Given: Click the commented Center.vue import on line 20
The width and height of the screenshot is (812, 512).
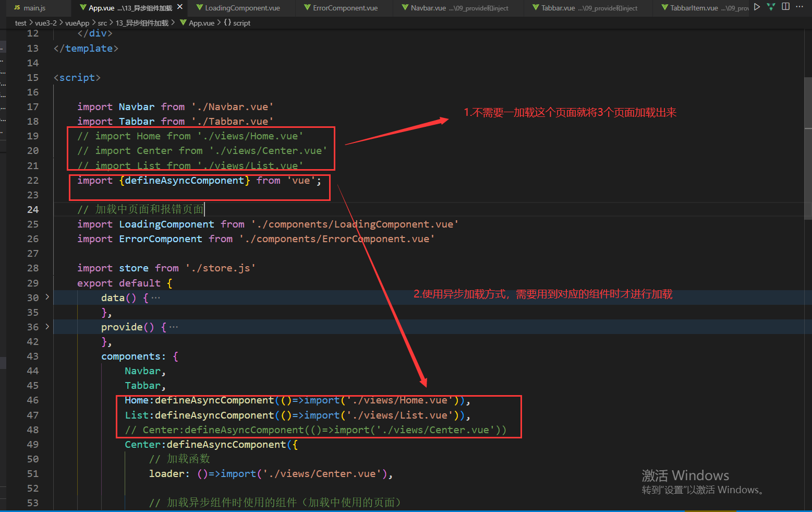Looking at the screenshot, I should tap(202, 151).
